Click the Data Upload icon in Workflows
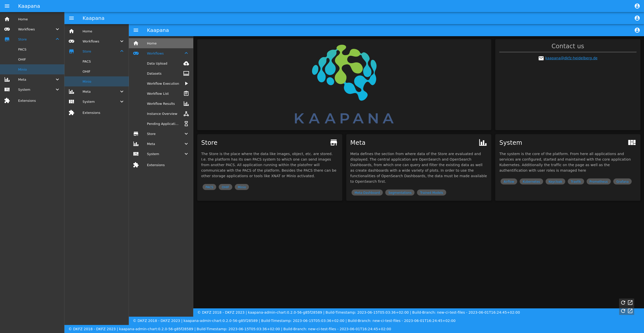This screenshot has height=333, width=644. pyautogui.click(x=187, y=63)
